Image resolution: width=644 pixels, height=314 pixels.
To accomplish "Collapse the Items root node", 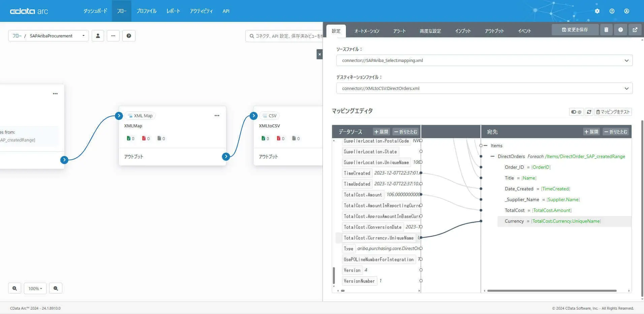I will 485,146.
